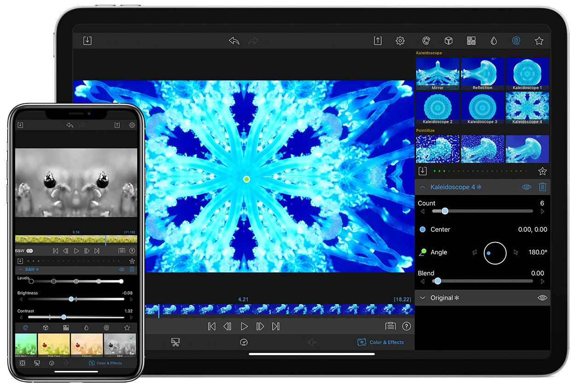Open the favorites star tab on iPad

(539, 40)
